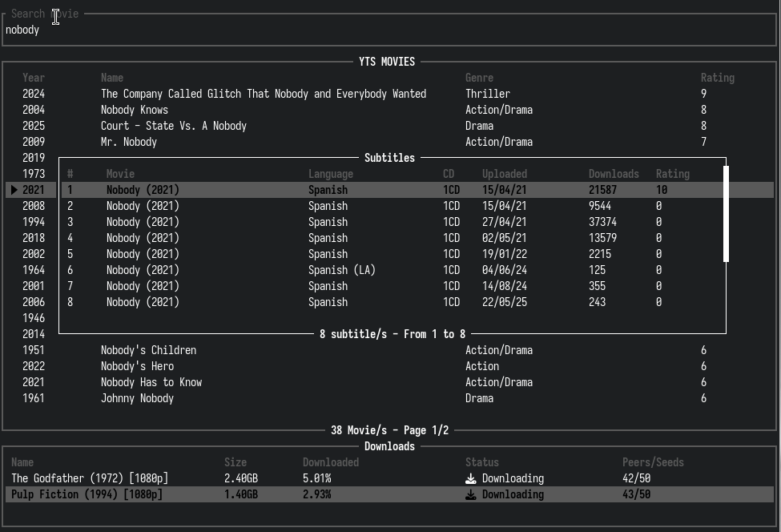
Task: Select Pulp Fiction (1994) download entry
Action: click(87, 494)
